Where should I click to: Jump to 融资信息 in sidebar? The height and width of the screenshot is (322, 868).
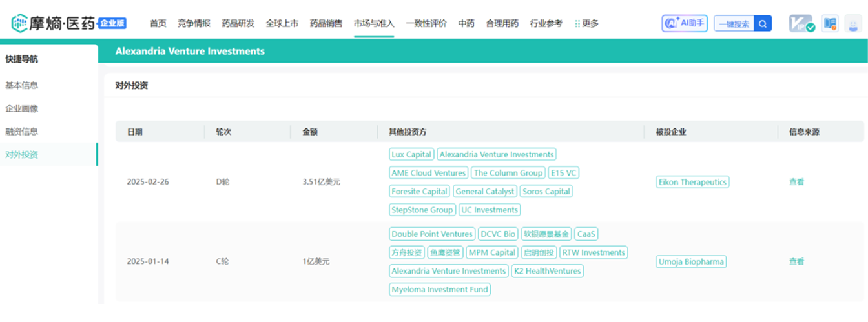22,132
